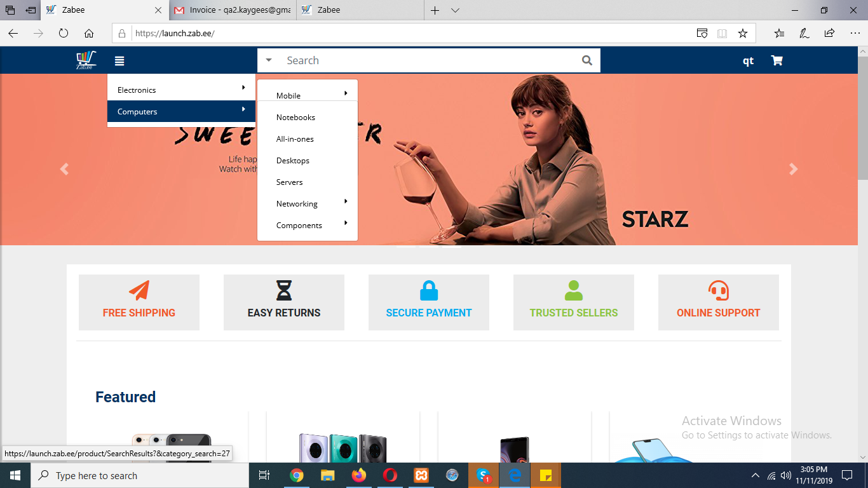Open a new tab with plus icon
This screenshot has width=868, height=488.
tap(435, 10)
